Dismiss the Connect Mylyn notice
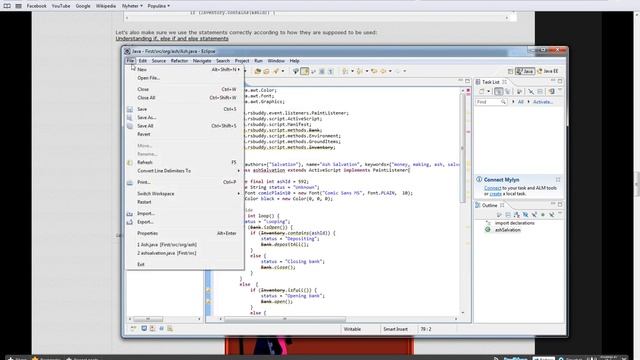This screenshot has height=360, width=640. pyautogui.click(x=558, y=180)
